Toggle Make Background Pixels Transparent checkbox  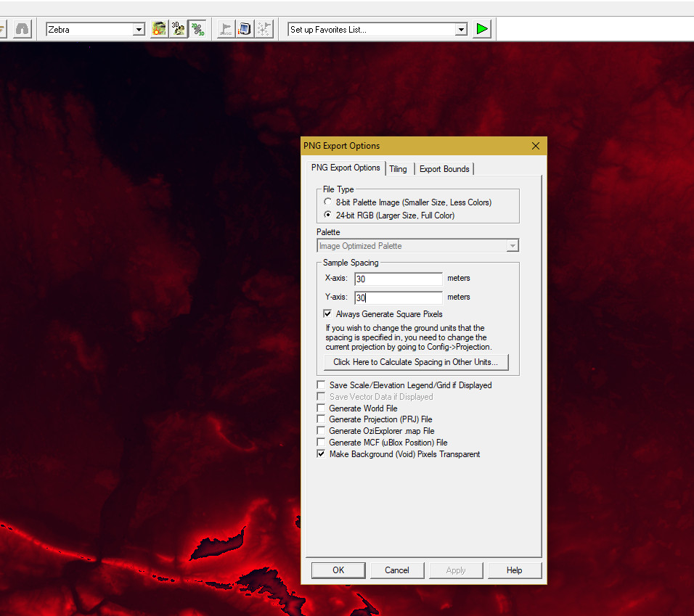[x=321, y=453]
